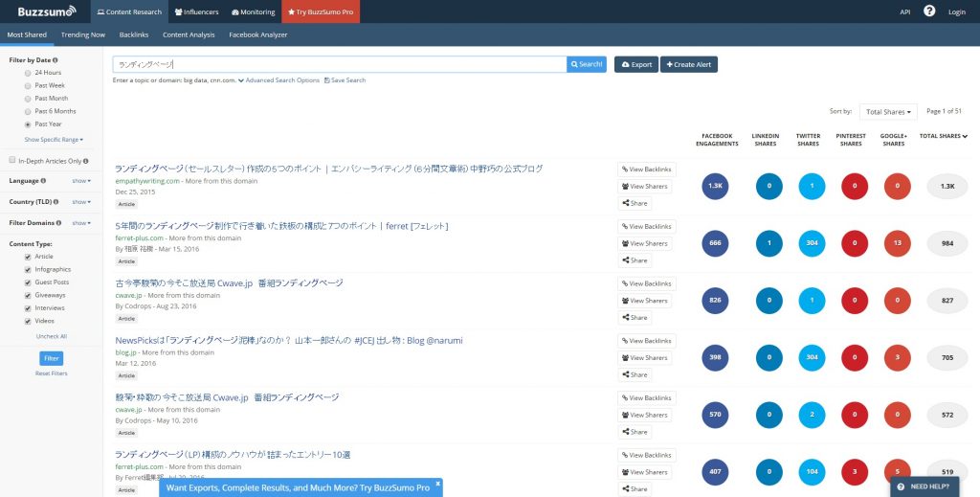Click Facebook engagements circle showing 666
Viewport: 980px width, 497px height.
(715, 243)
